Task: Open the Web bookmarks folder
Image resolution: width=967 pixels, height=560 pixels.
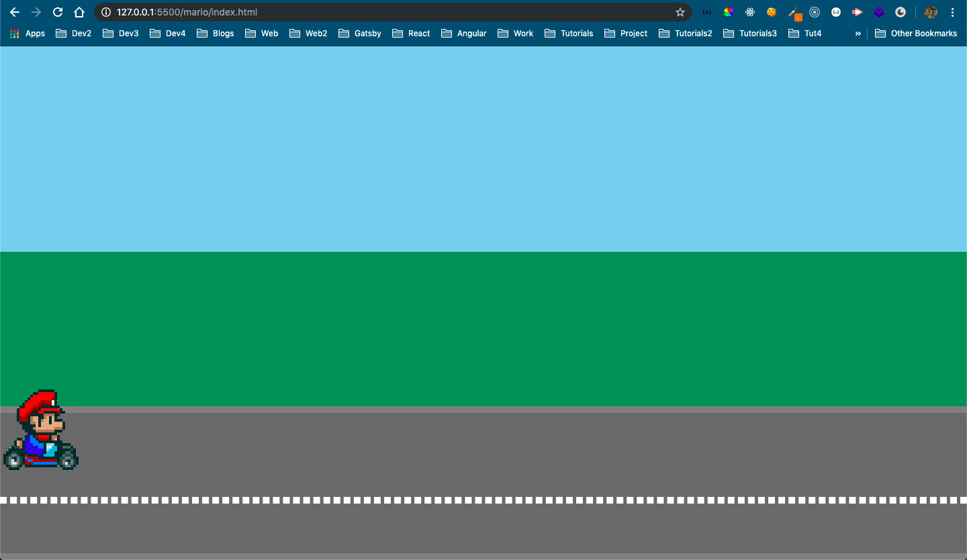Action: coord(262,33)
